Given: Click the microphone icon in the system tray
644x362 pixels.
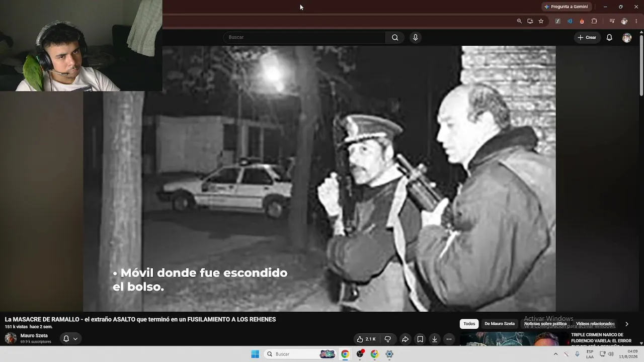Looking at the screenshot, I should pos(577,354).
